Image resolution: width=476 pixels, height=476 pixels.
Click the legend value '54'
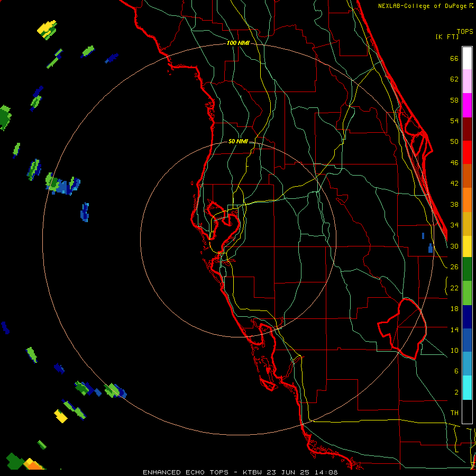click(454, 121)
